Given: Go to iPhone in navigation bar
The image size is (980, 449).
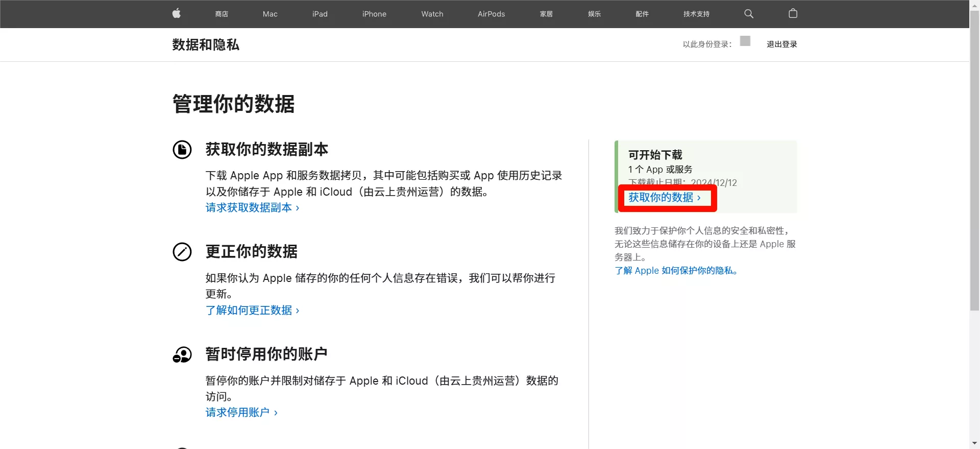Looking at the screenshot, I should tap(374, 14).
